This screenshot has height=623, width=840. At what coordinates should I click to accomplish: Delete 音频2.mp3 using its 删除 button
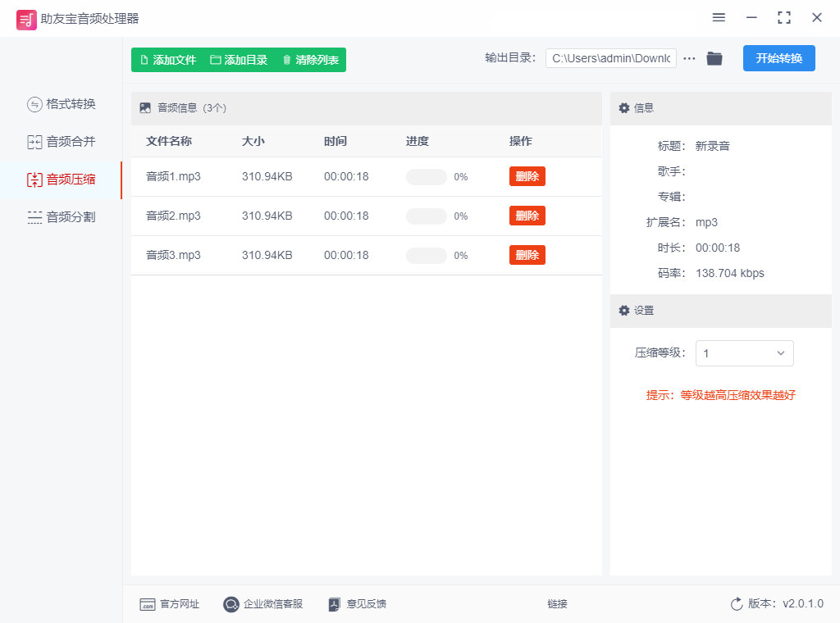pyautogui.click(x=527, y=216)
